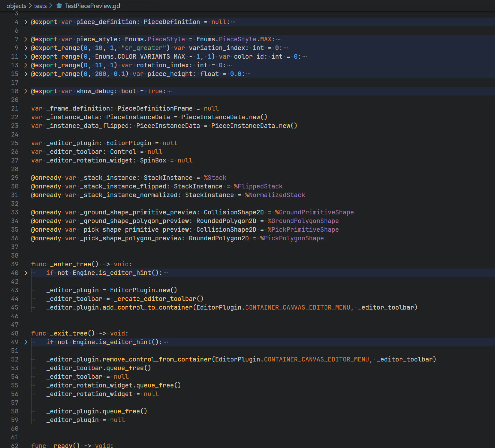Click folded ellipsis after piece_height on line 15

[x=248, y=74]
